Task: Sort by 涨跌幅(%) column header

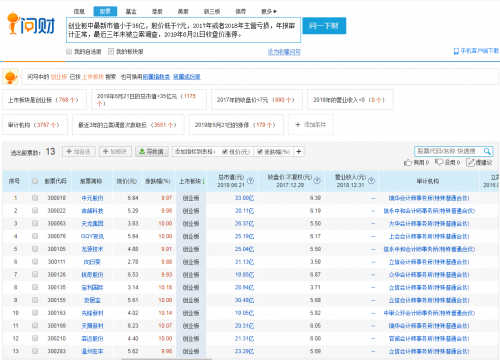Action: [158, 181]
